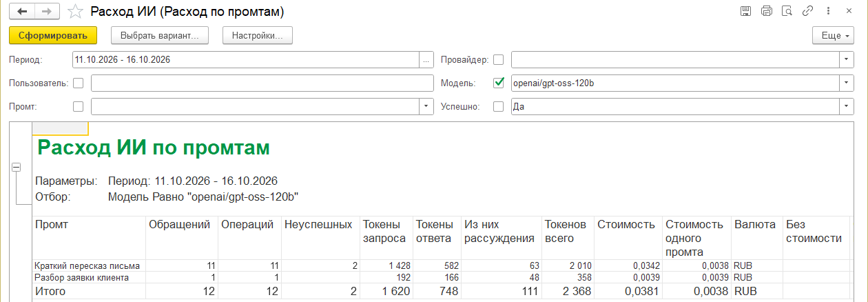Image resolution: width=868 pixels, height=302 pixels.
Task: Click the Период date range field
Action: click(x=245, y=60)
